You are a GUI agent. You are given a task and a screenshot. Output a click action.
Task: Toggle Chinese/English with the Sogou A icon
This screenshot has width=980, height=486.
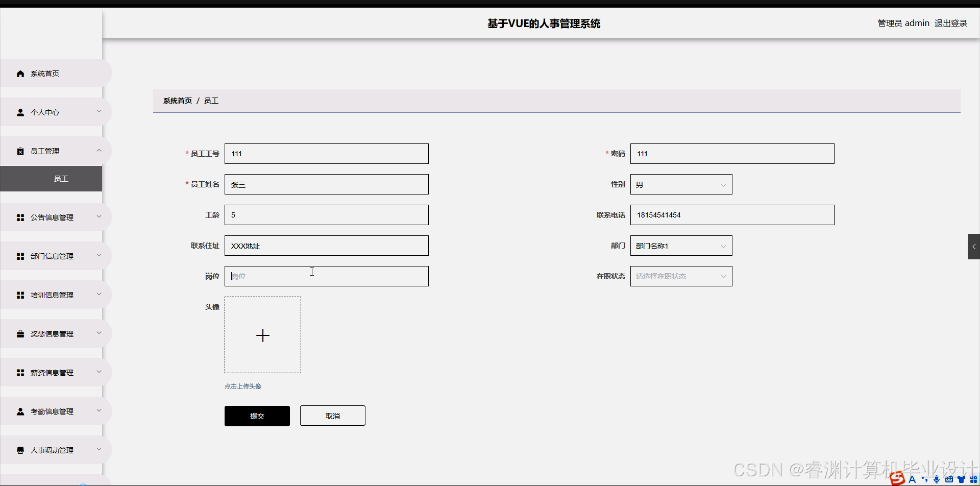coord(912,480)
